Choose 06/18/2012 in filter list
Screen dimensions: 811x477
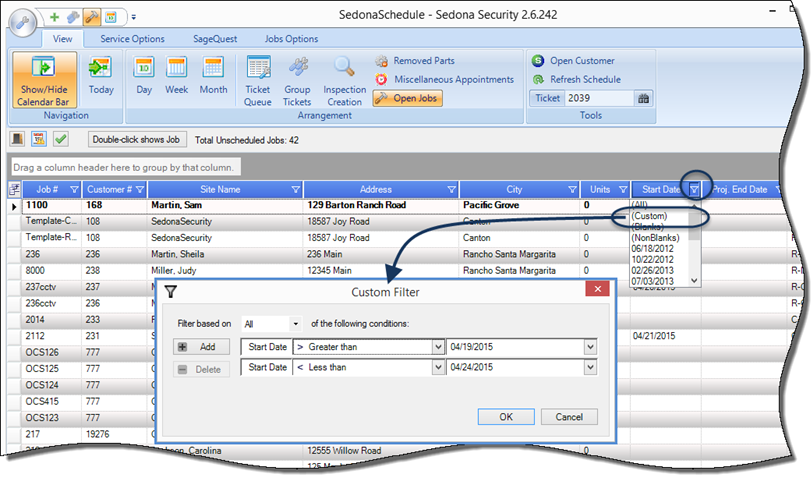(x=653, y=249)
